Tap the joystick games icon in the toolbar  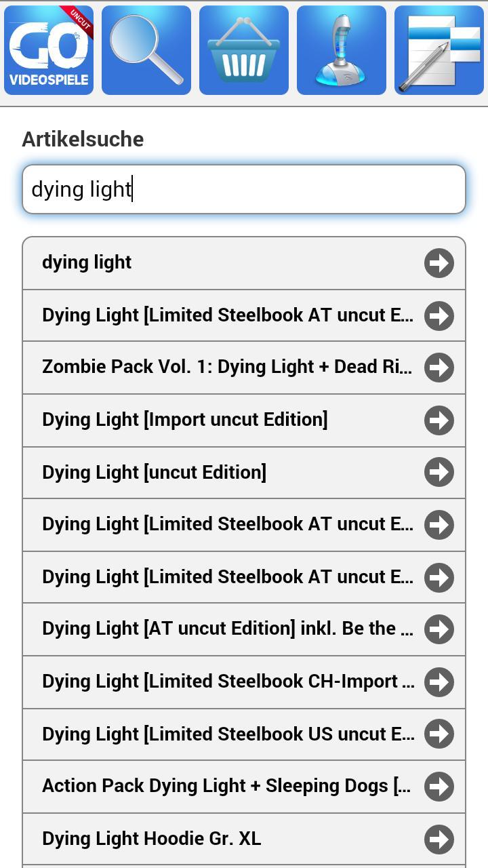tap(342, 49)
